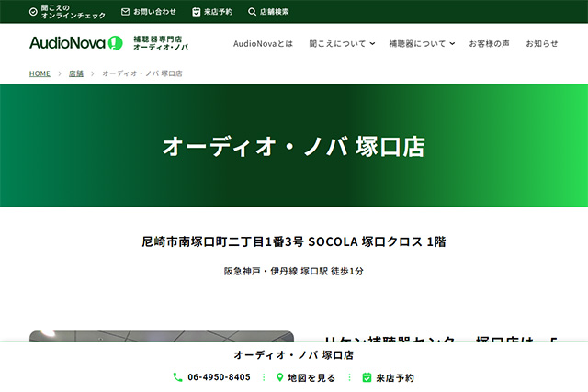The image size is (588, 392).
Task: Click the phone icon in bottom bar
Action: 178,377
